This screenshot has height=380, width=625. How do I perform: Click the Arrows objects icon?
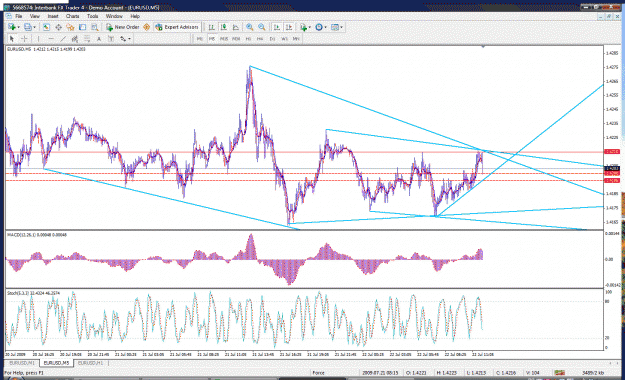pyautogui.click(x=123, y=39)
